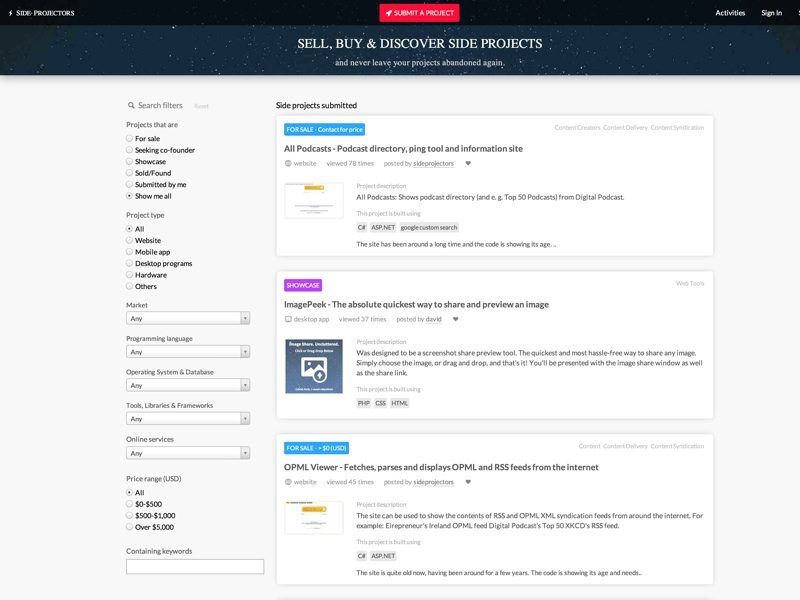Click the desktop app icon under ImagePeek
Image resolution: width=800 pixels, height=600 pixels.
coord(288,319)
